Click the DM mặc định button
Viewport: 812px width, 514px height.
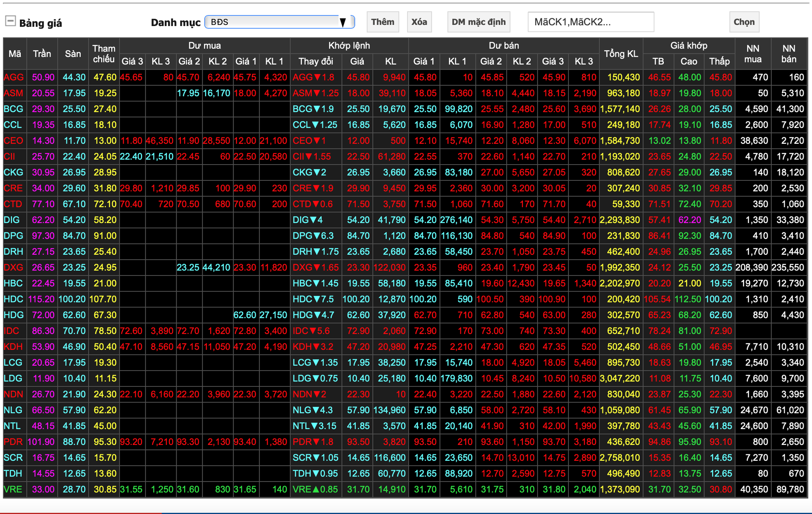(x=479, y=22)
